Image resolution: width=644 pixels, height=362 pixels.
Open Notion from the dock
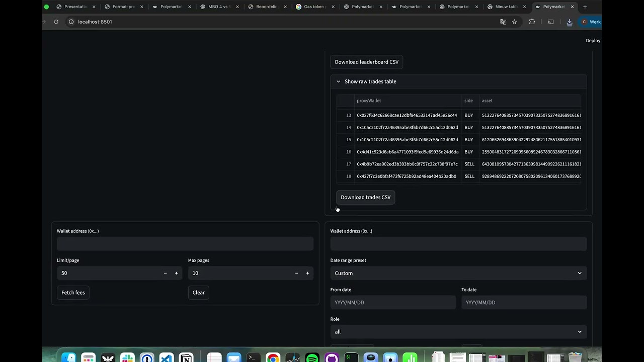(186, 357)
